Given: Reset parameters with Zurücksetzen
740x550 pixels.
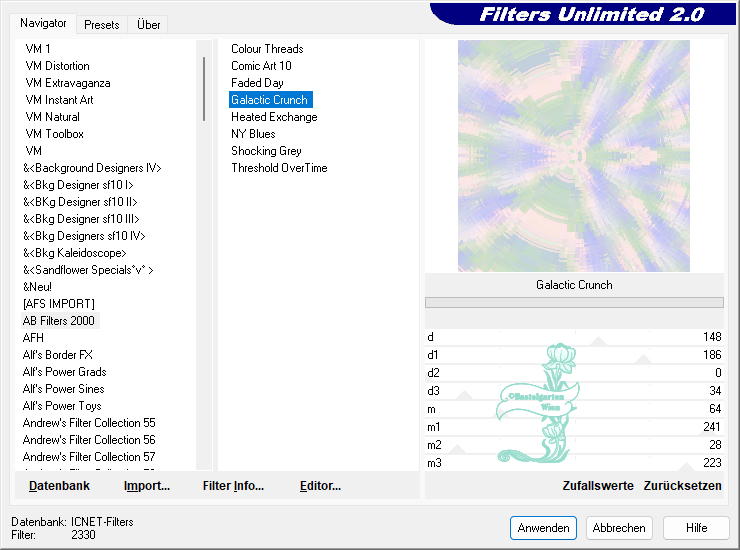Looking at the screenshot, I should coord(683,486).
